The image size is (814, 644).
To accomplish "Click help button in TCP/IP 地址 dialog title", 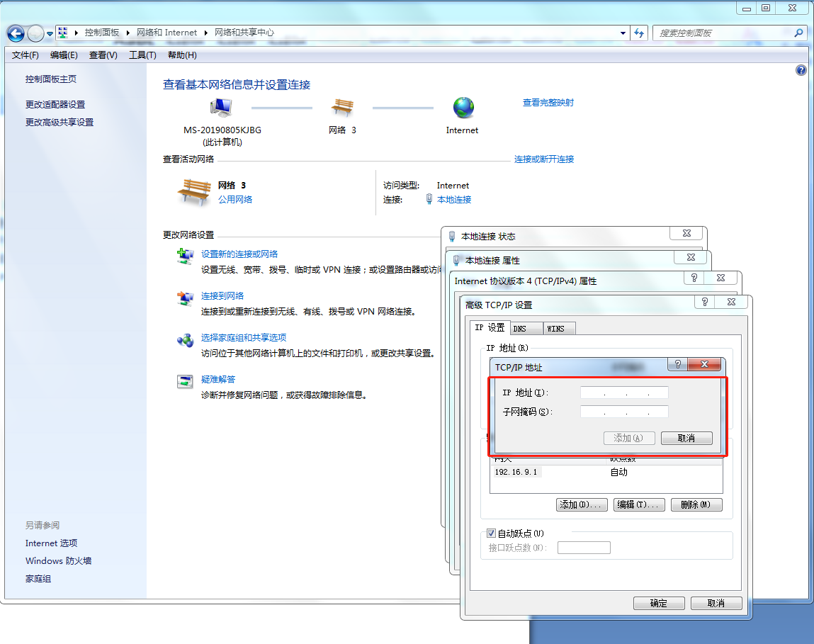I will [x=678, y=365].
